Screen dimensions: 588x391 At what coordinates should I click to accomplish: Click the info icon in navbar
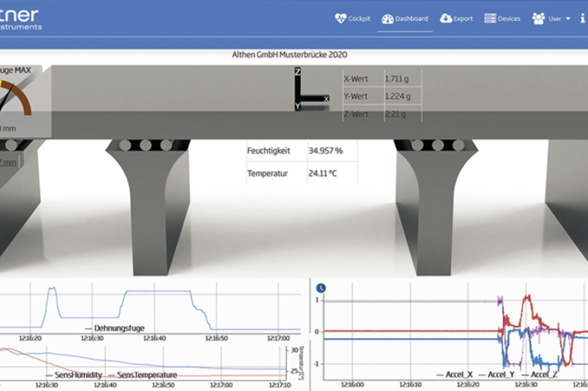pos(583,18)
